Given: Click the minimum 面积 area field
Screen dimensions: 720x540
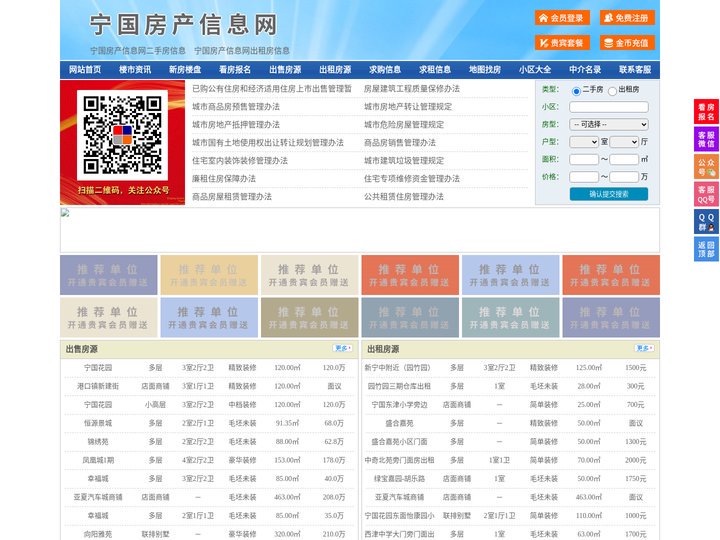Looking at the screenshot, I should point(584,159).
